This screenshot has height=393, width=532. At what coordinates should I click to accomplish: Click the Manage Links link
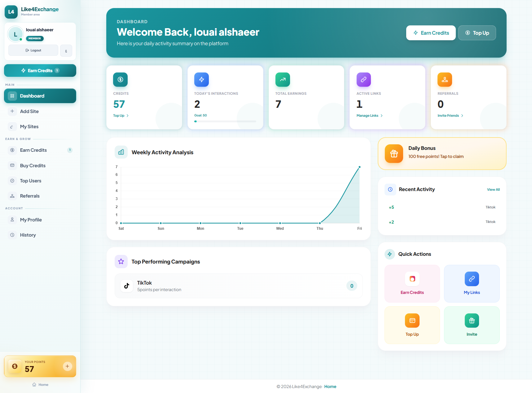pyautogui.click(x=370, y=116)
